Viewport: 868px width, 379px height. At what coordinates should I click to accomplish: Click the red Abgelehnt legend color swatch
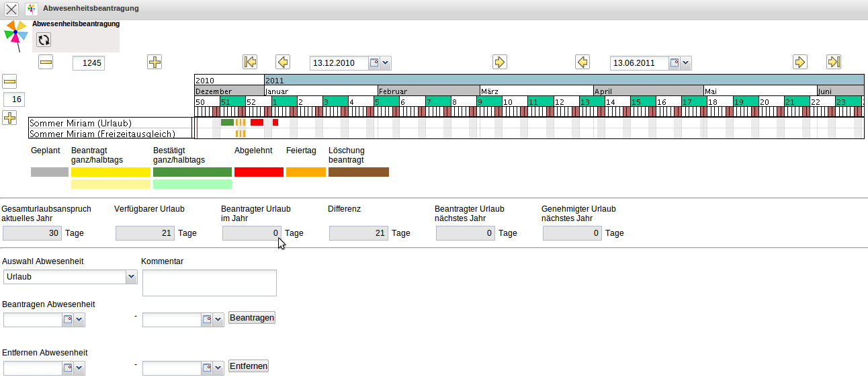259,172
